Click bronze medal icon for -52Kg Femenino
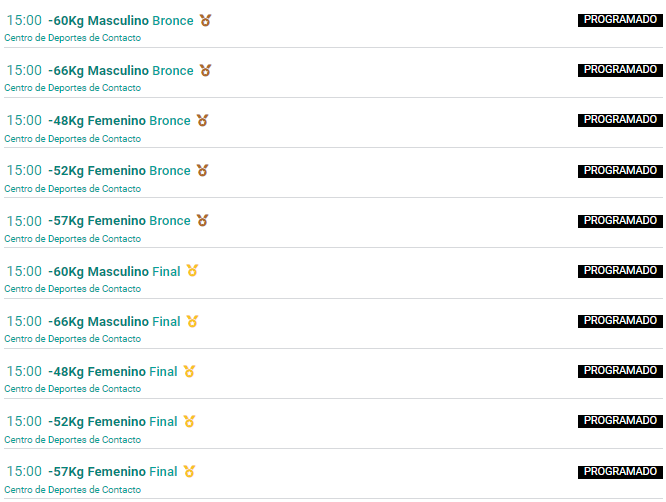The image size is (666, 502). pos(203,171)
